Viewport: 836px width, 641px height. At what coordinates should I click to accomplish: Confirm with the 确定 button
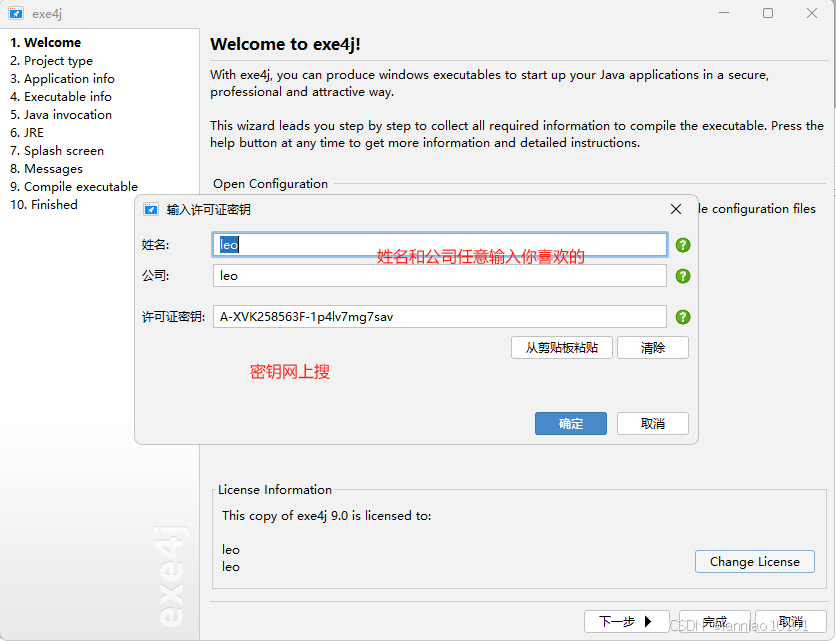pos(570,423)
